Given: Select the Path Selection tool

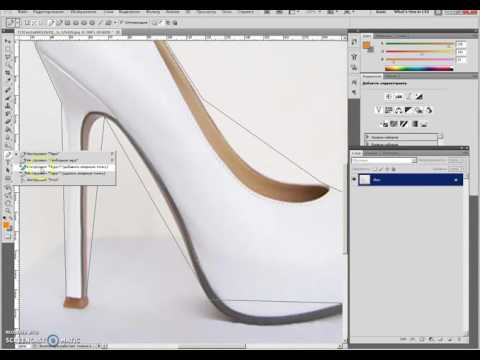Looking at the screenshot, I should (x=8, y=171).
